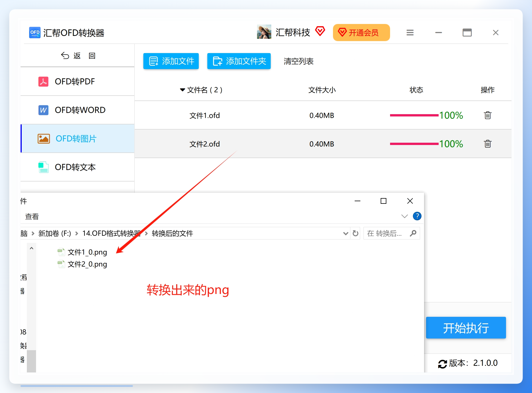Click version number 2.1.0.0
The image size is (532, 393).
[485, 363]
